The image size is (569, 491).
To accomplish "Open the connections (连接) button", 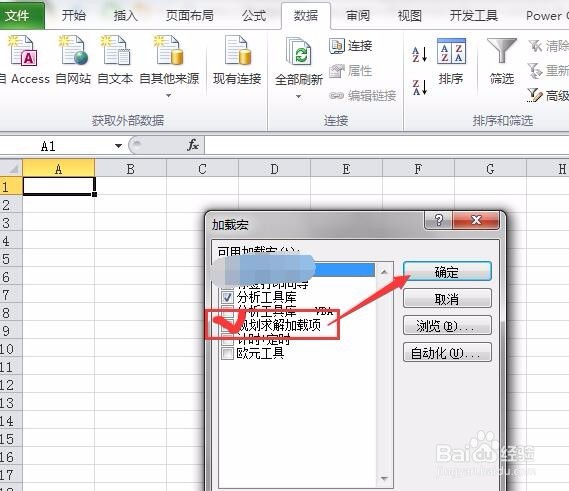I will (351, 46).
